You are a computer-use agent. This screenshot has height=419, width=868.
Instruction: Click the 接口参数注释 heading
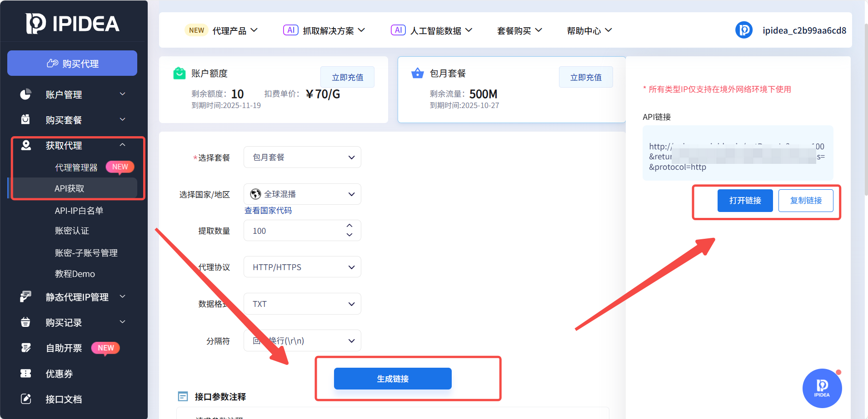click(220, 397)
